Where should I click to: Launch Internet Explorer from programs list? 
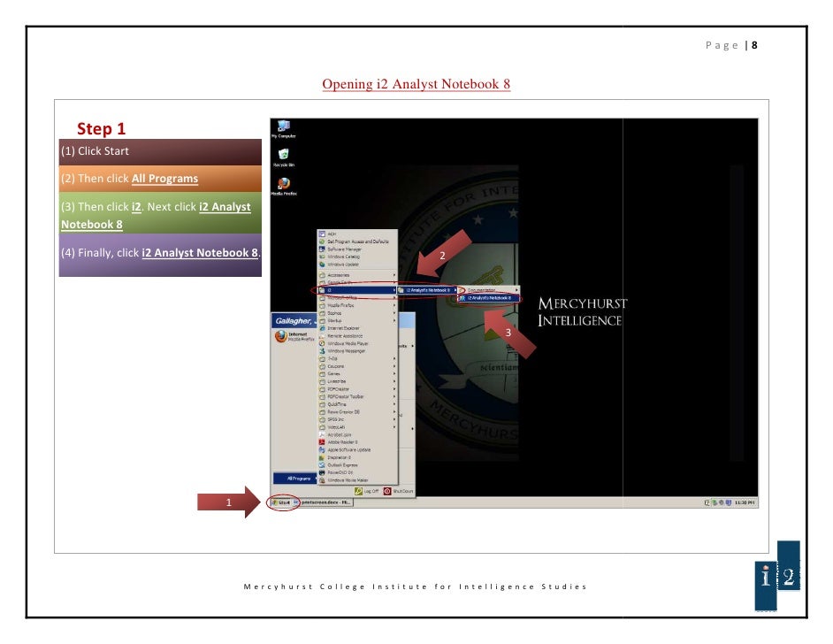pyautogui.click(x=357, y=328)
